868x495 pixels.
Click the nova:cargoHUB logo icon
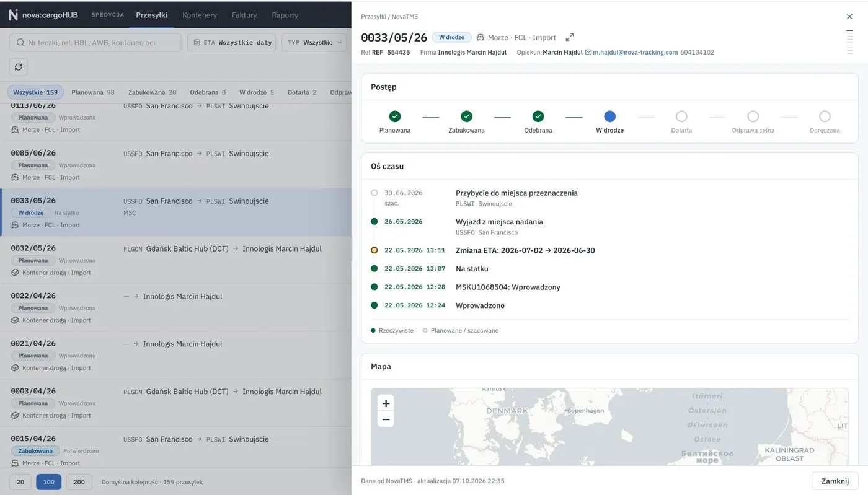pyautogui.click(x=13, y=15)
